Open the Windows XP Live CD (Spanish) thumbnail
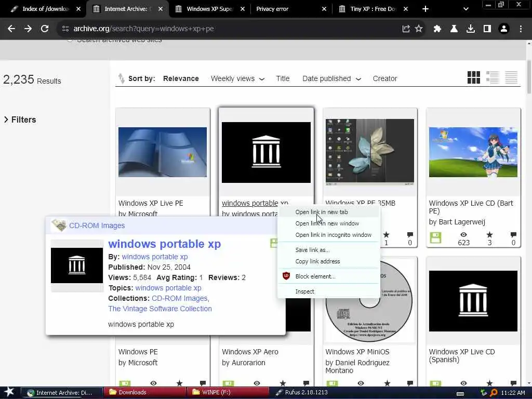Screen dimensions: 532x399 473,301
